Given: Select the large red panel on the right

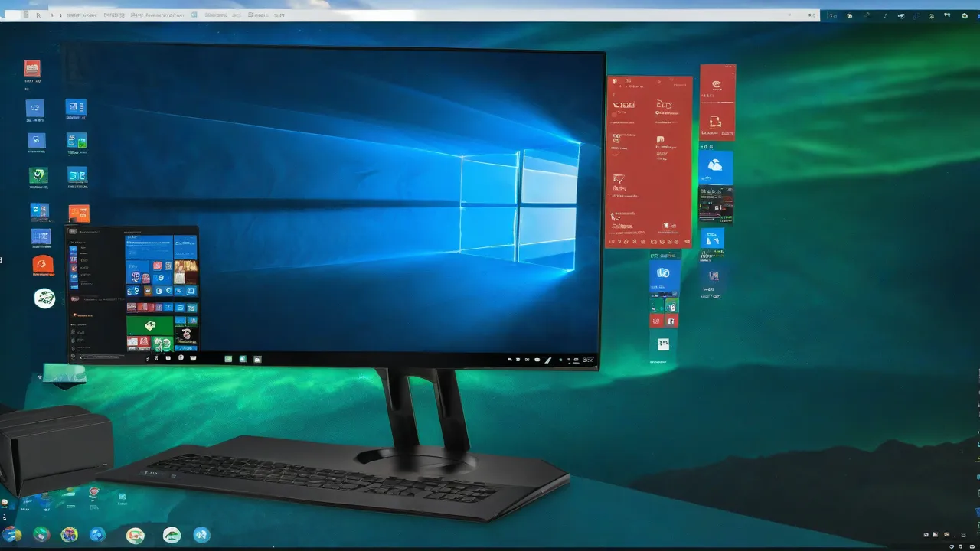Looking at the screenshot, I should tap(649, 161).
